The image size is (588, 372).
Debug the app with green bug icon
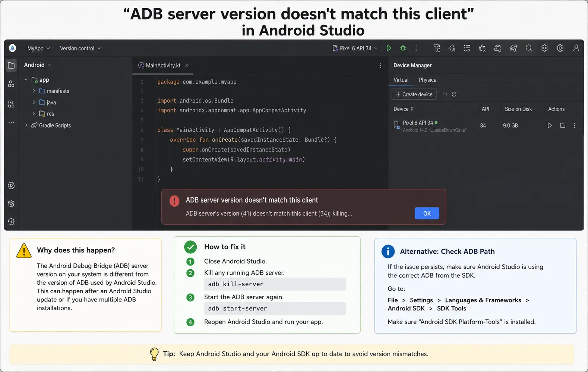pos(403,48)
